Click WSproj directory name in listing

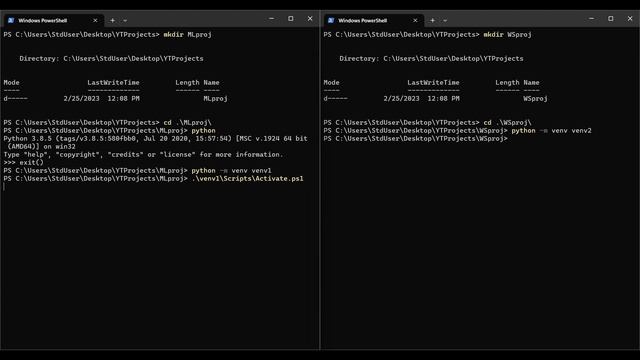(x=536, y=98)
